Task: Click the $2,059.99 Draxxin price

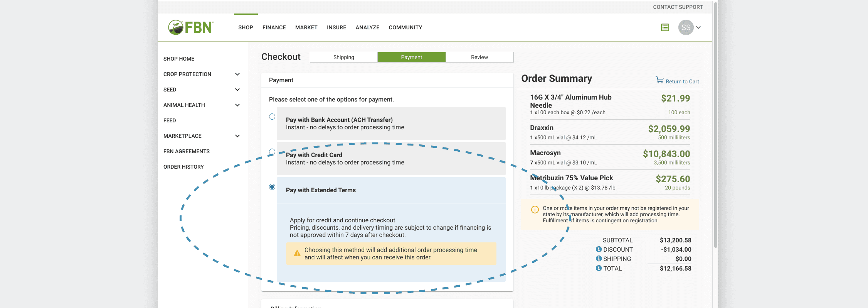Action: [x=669, y=129]
